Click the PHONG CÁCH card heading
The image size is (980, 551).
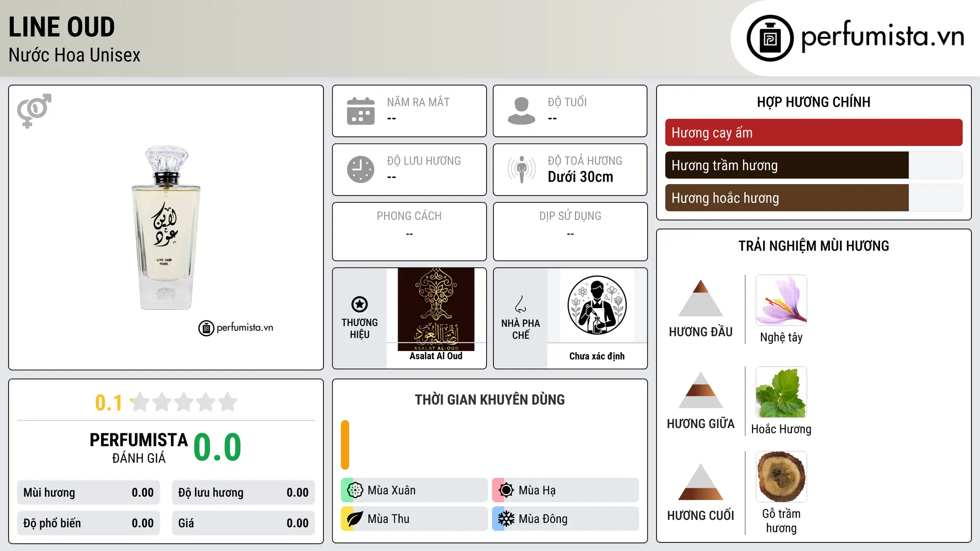pos(409,216)
